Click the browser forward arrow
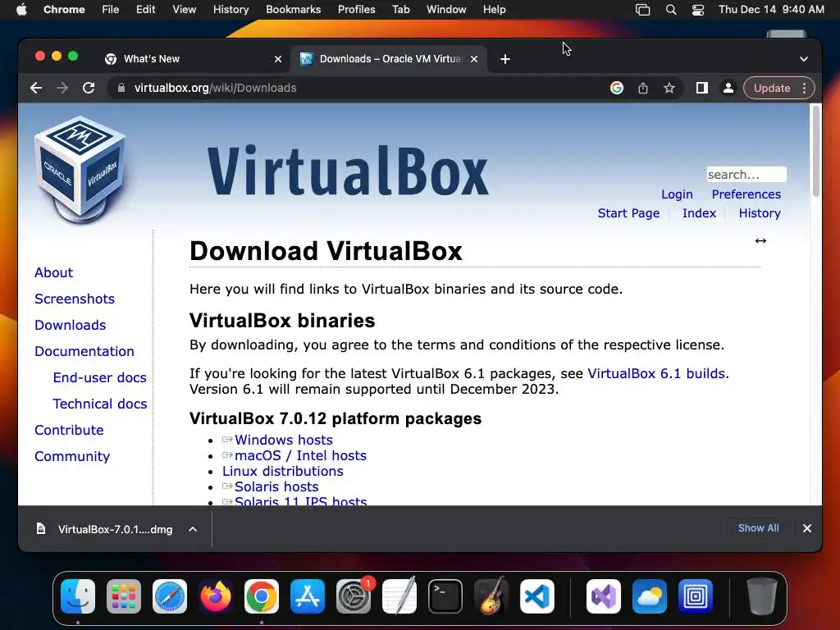Screen dimensions: 840x630 point(62,88)
